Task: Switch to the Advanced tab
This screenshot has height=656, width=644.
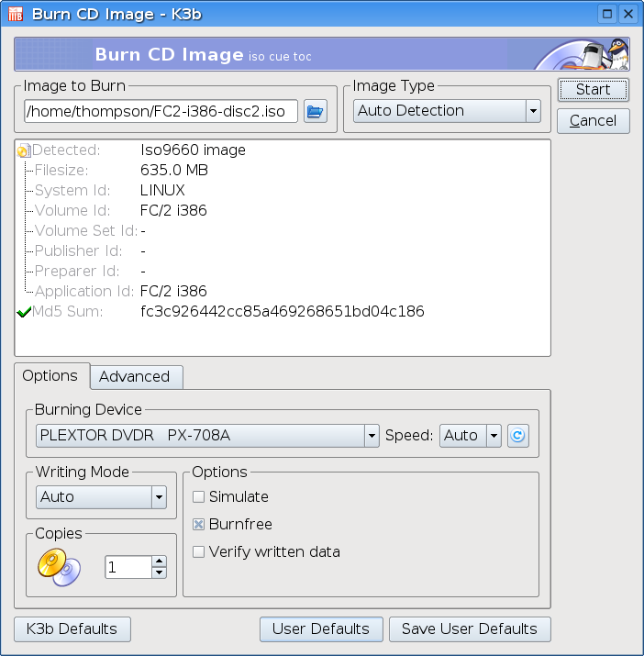Action: tap(137, 377)
